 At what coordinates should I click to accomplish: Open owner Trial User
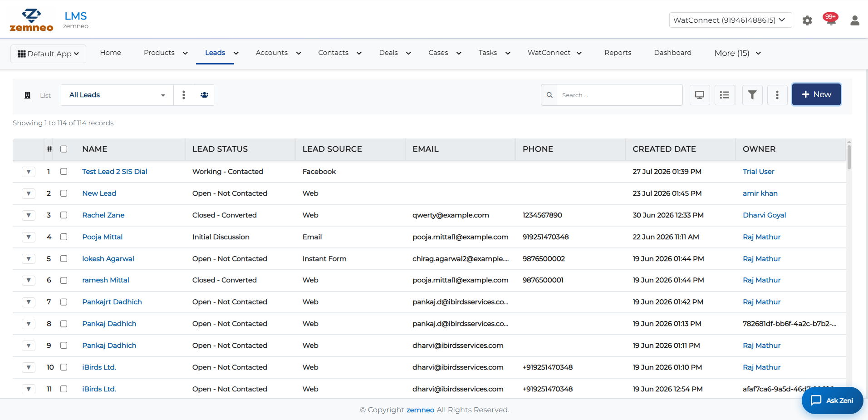click(x=758, y=172)
